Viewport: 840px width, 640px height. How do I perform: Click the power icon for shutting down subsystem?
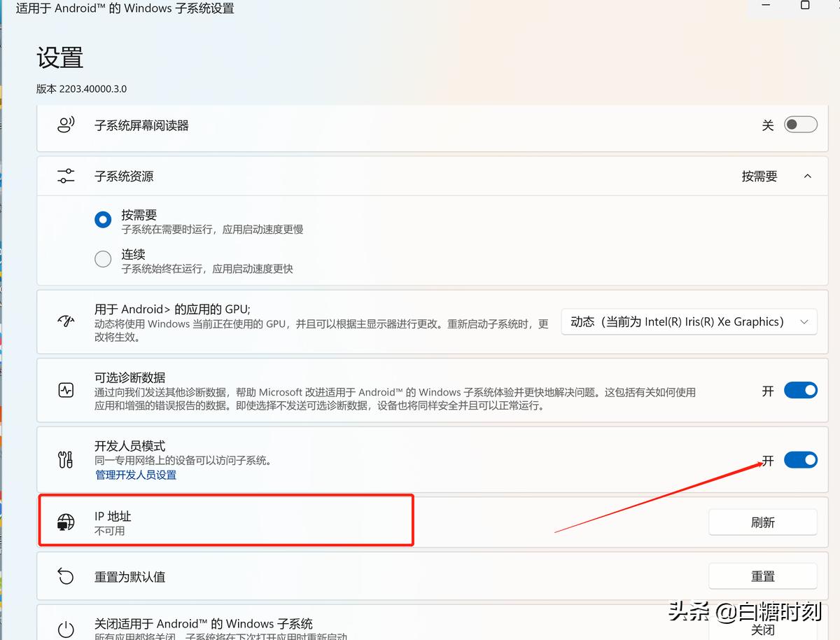(65, 629)
